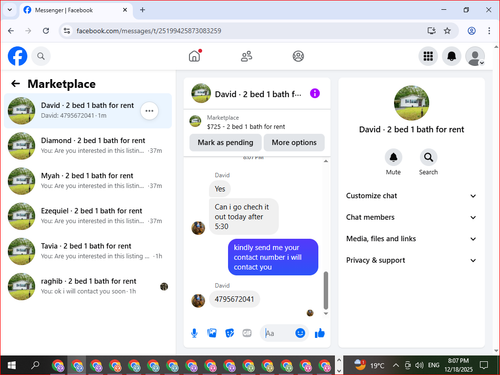Viewport: 500px width, 375px height.
Task: Click the Mark as pending button
Action: [x=225, y=142]
